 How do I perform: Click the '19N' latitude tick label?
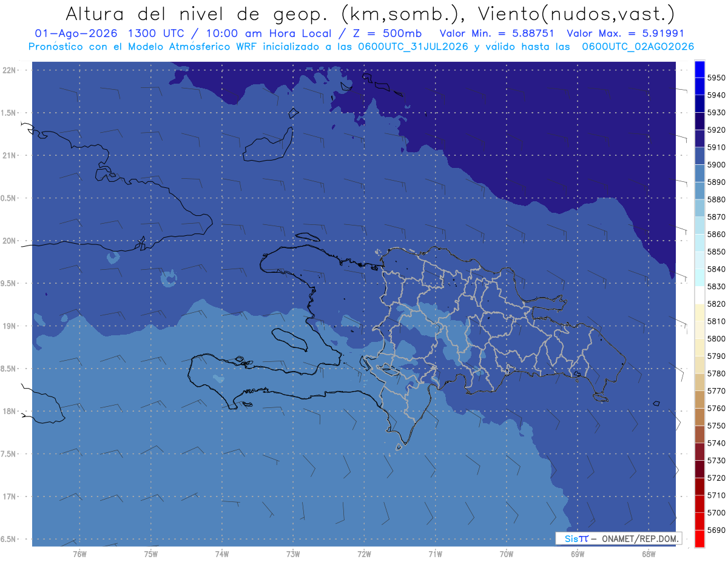coord(8,326)
